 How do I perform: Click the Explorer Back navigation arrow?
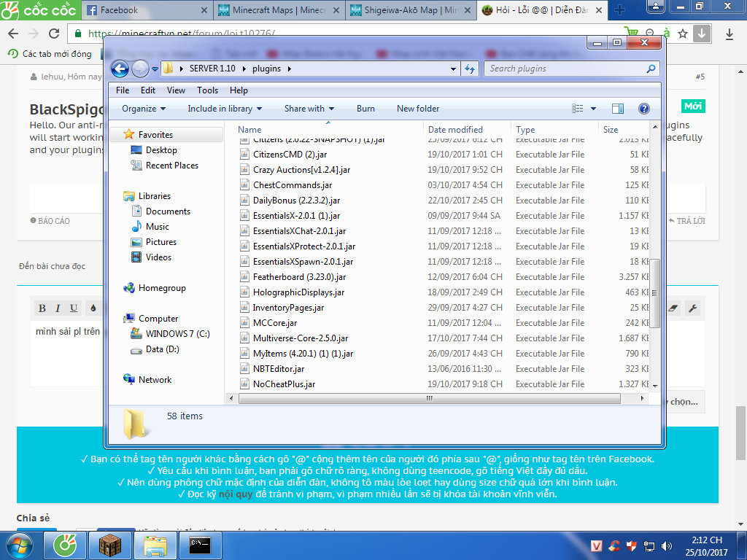[x=120, y=69]
